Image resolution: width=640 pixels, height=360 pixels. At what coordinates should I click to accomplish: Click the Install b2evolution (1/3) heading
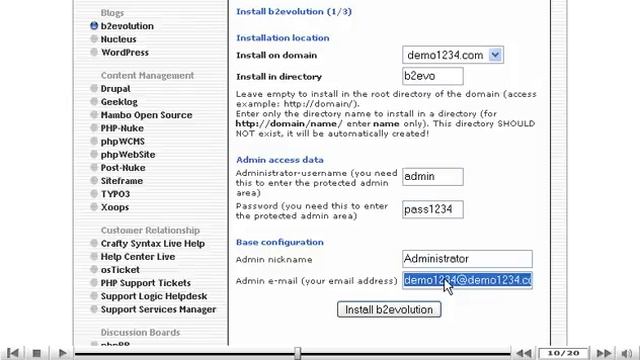pos(294,11)
